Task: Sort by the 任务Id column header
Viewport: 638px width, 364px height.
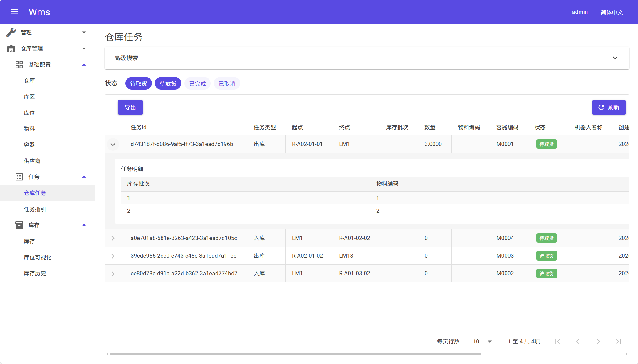Action: pyautogui.click(x=139, y=127)
